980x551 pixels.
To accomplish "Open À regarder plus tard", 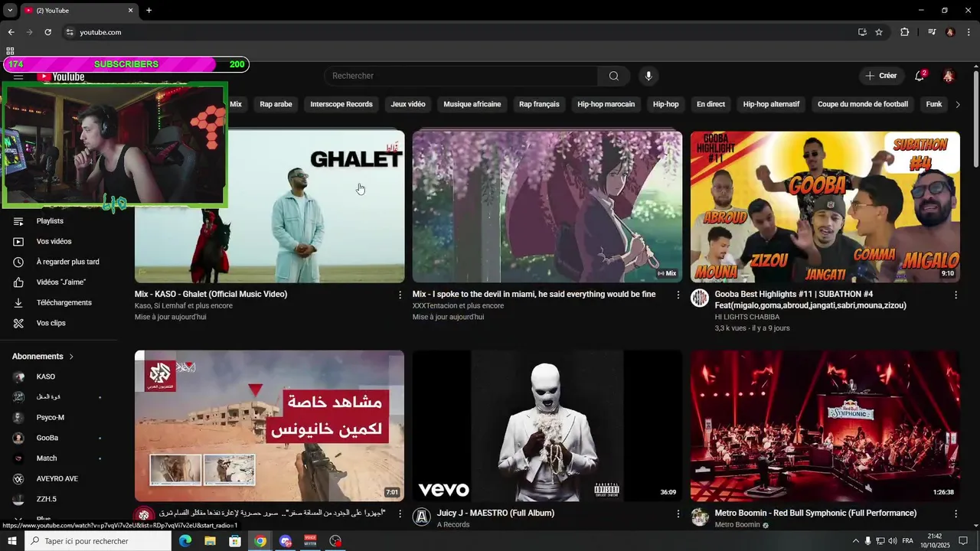I will tap(60, 262).
